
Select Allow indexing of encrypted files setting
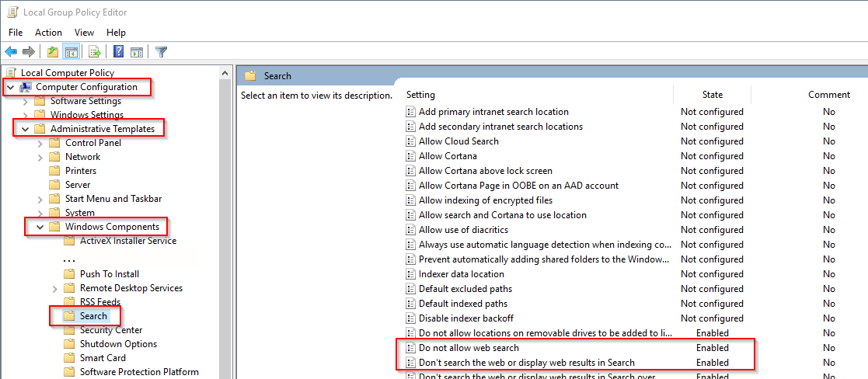click(486, 200)
